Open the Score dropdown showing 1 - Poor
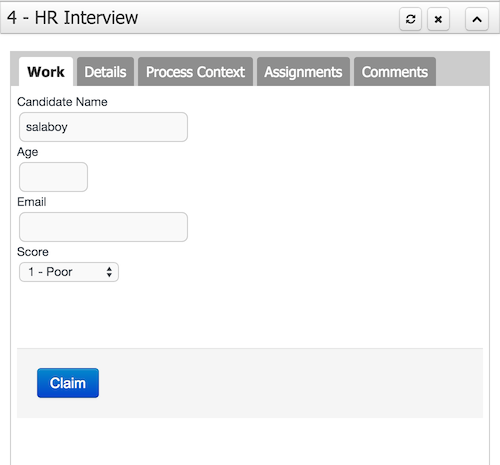Image resolution: width=500 pixels, height=465 pixels. (x=69, y=272)
